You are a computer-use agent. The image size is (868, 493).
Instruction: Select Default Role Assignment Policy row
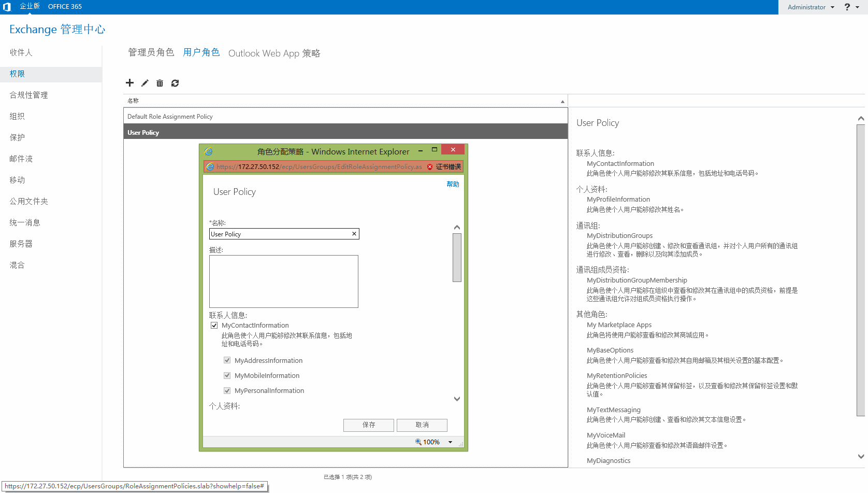pyautogui.click(x=345, y=117)
